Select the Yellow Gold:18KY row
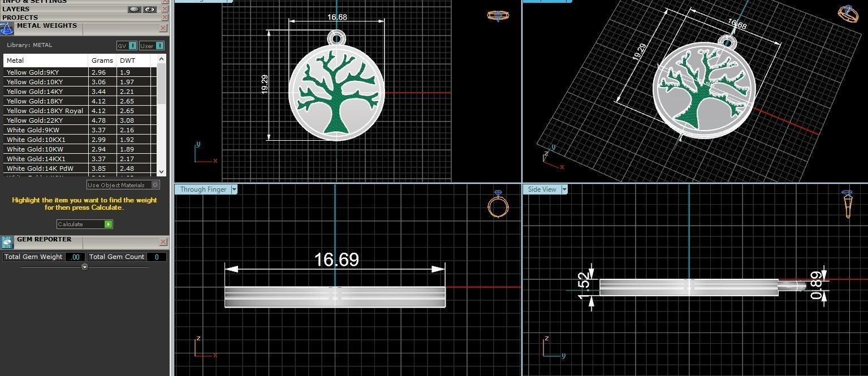 pos(80,101)
